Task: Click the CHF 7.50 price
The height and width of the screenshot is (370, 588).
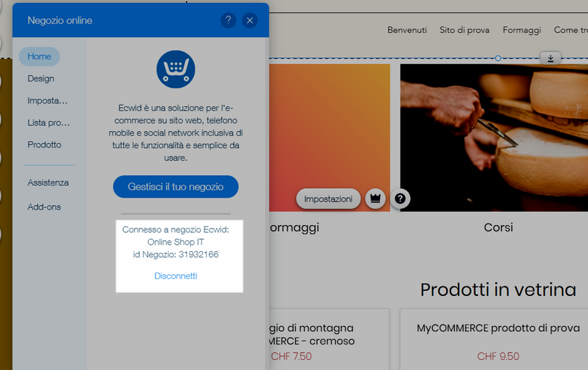Action: point(291,356)
